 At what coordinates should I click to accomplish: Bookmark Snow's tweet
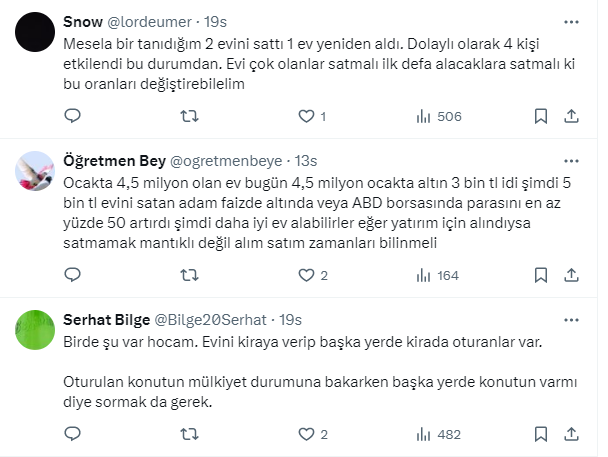click(x=541, y=116)
